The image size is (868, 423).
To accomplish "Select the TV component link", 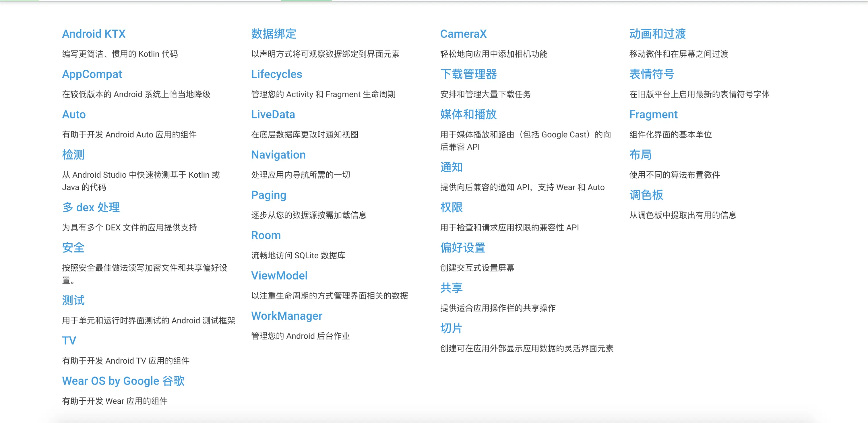I will tap(69, 341).
